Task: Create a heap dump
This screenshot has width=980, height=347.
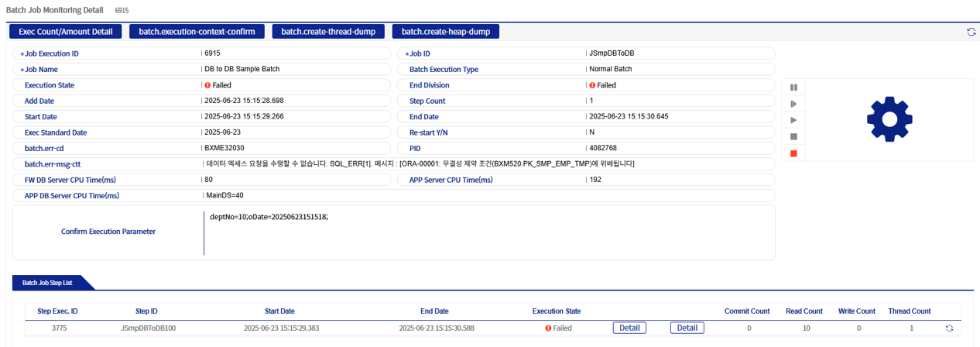Action: pyautogui.click(x=445, y=32)
